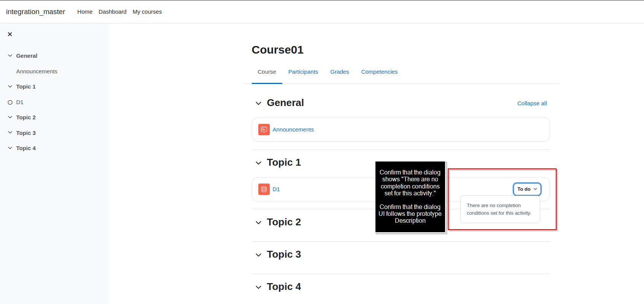The image size is (644, 304).
Task: Select Announcements in course index
Action: click(x=37, y=71)
